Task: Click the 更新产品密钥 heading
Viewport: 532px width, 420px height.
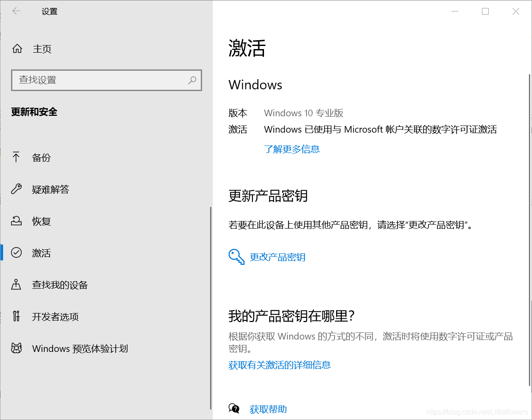Action: point(268,195)
